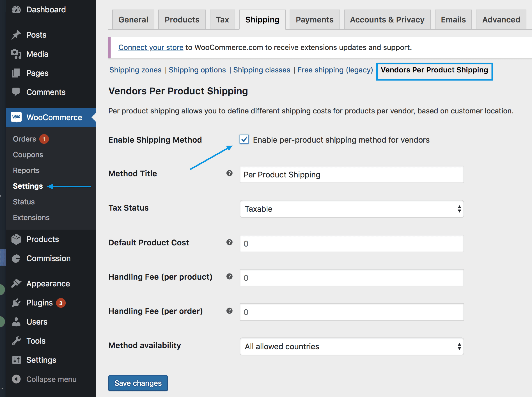
Task: Click the Method Title text field
Action: 352,174
